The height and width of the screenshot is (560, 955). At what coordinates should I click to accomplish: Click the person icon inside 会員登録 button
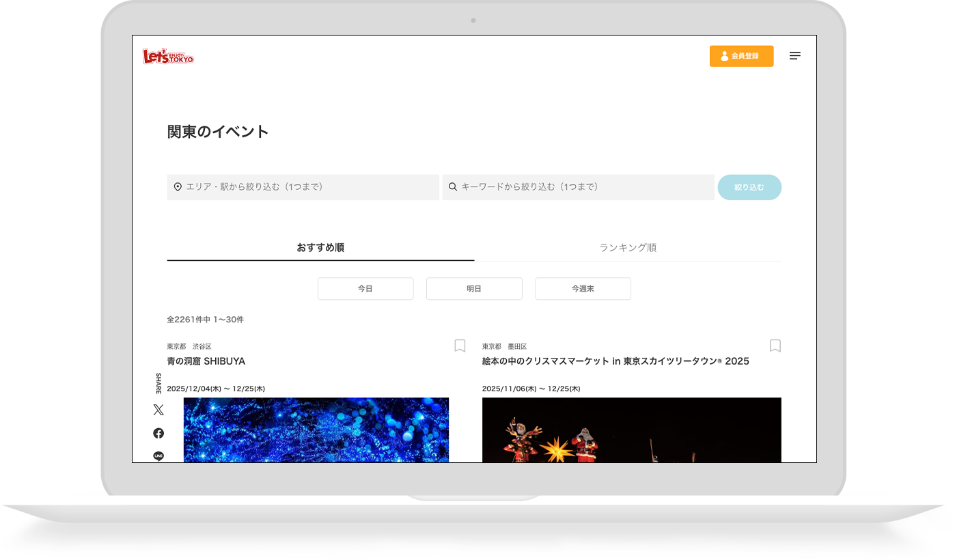(x=723, y=56)
